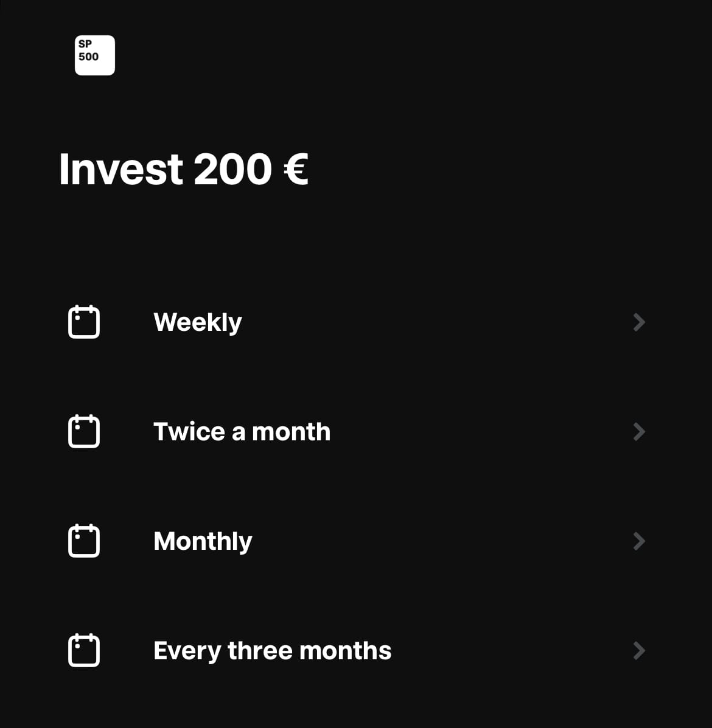
Task: Click chevron for Every three months
Action: click(639, 651)
